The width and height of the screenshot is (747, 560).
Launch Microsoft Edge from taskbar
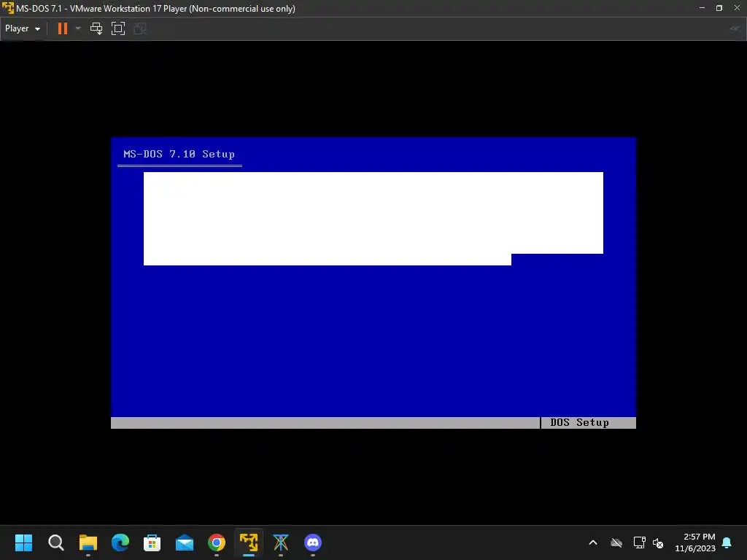120,542
